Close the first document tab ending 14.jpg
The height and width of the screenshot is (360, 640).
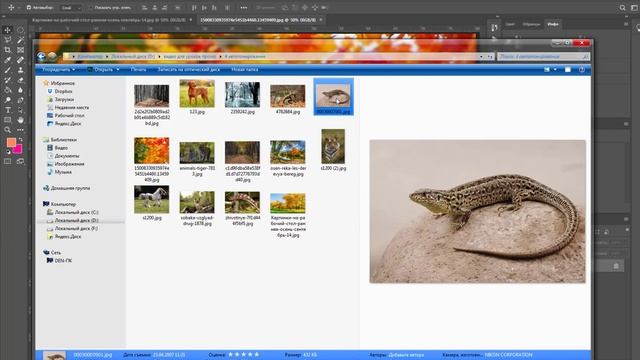point(191,20)
